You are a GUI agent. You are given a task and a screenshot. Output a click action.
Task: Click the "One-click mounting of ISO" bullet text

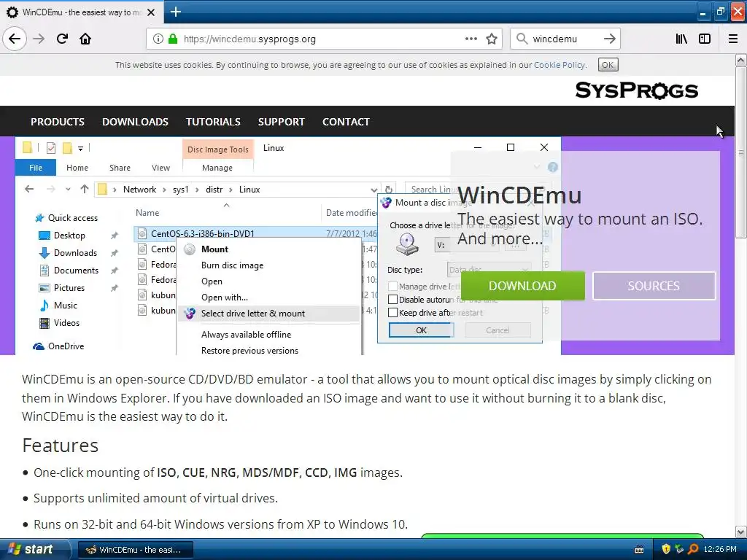click(218, 472)
